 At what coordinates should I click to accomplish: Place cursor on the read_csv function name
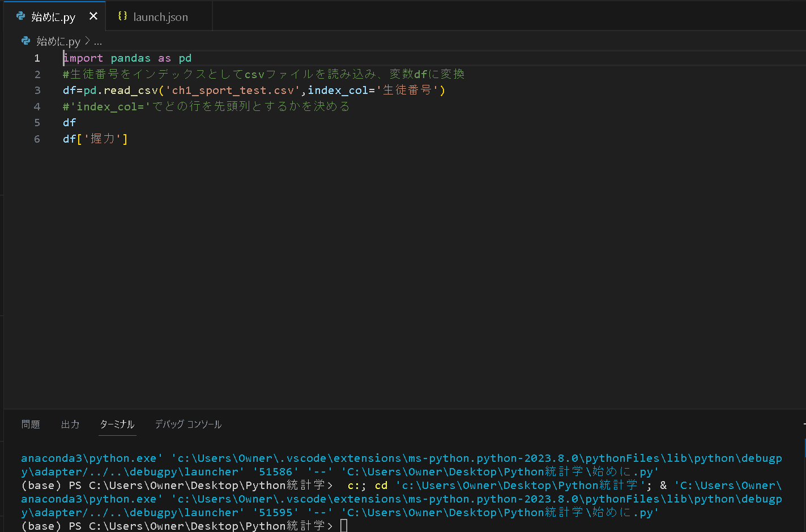tap(131, 91)
